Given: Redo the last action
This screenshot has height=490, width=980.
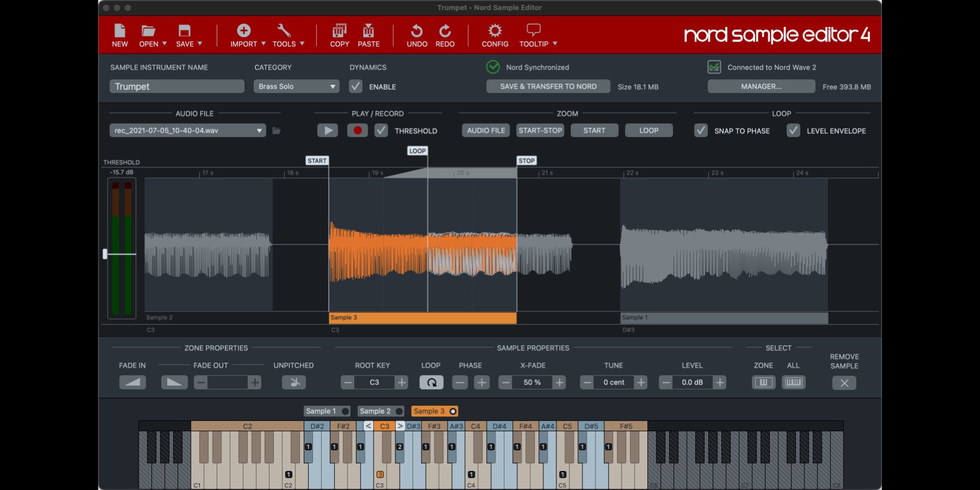Looking at the screenshot, I should pyautogui.click(x=445, y=35).
